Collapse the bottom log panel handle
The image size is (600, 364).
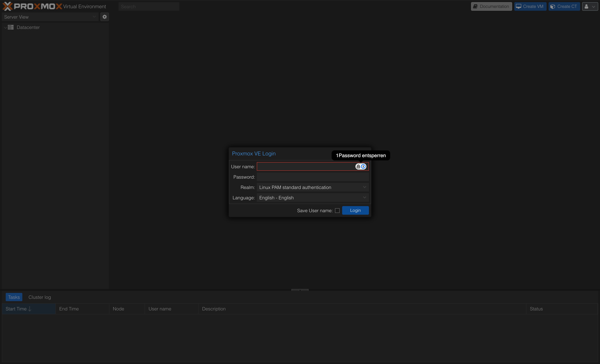[300, 290]
